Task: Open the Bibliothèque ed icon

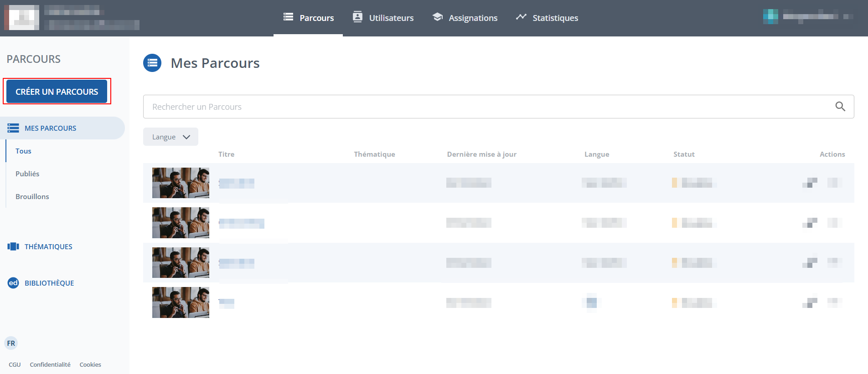Action: point(13,283)
